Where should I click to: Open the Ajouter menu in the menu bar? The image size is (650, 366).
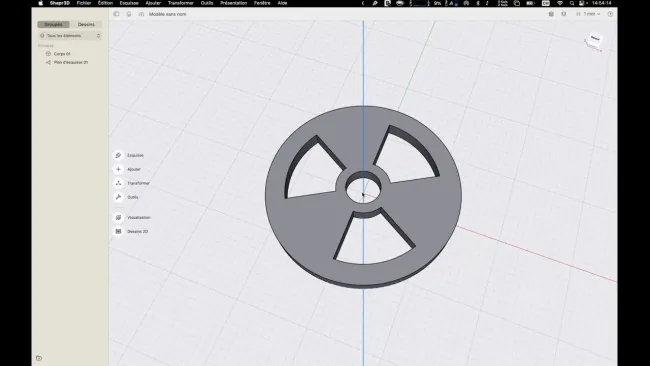[x=153, y=3]
